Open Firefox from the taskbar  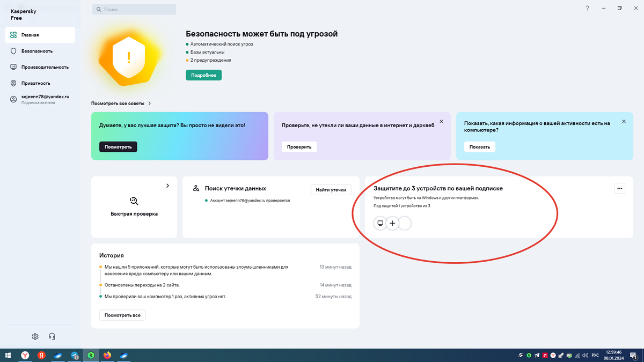(107, 355)
